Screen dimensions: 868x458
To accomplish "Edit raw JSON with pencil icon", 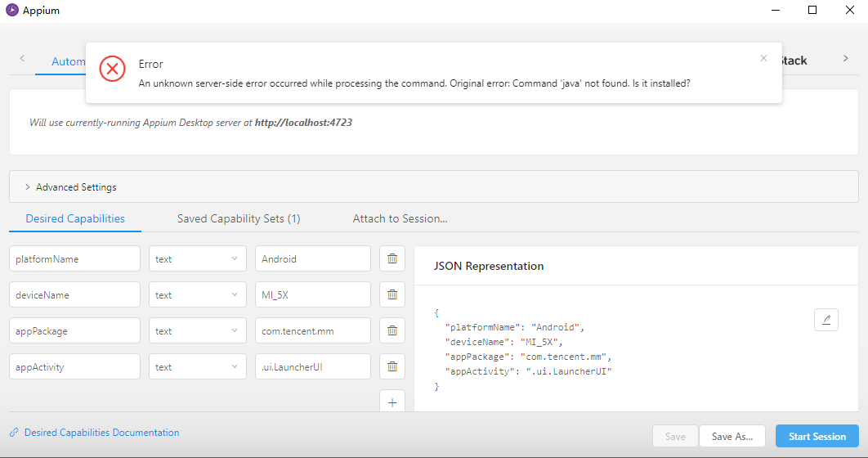I will [x=826, y=320].
